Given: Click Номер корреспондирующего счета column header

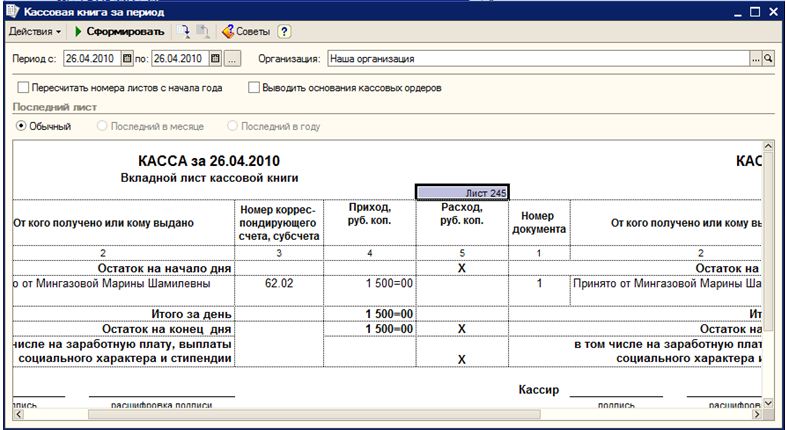Looking at the screenshot, I should 279,223.
